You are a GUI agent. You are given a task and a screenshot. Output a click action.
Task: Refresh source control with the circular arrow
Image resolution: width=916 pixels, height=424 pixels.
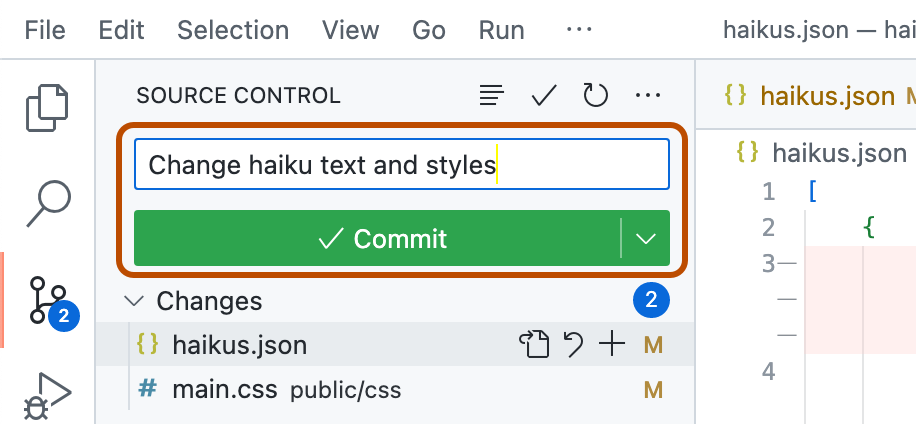(596, 96)
